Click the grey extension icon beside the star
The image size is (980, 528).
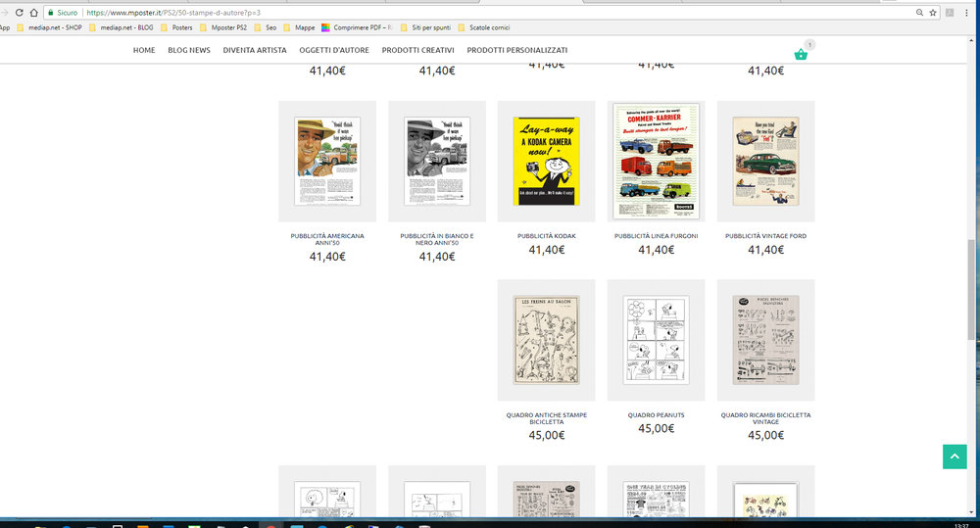pos(950,13)
